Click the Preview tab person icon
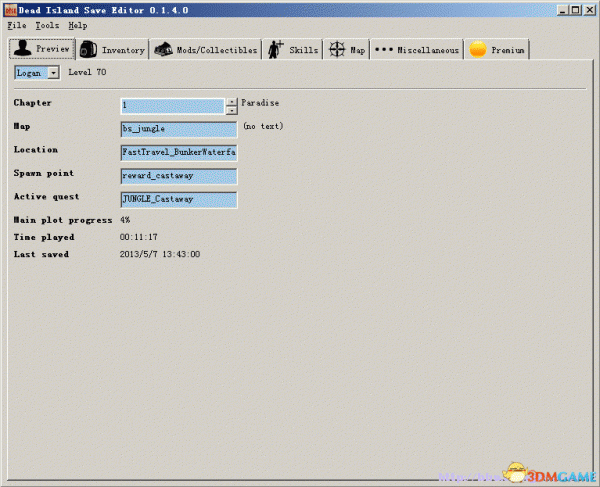This screenshot has width=600, height=487. click(x=22, y=48)
